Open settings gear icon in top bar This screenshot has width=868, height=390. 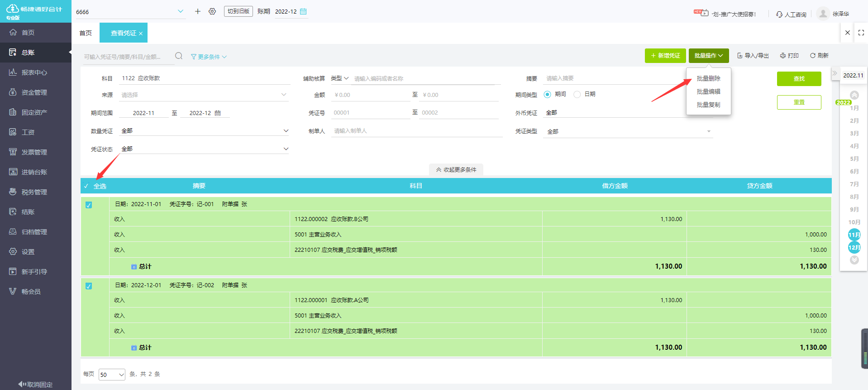[x=212, y=11]
